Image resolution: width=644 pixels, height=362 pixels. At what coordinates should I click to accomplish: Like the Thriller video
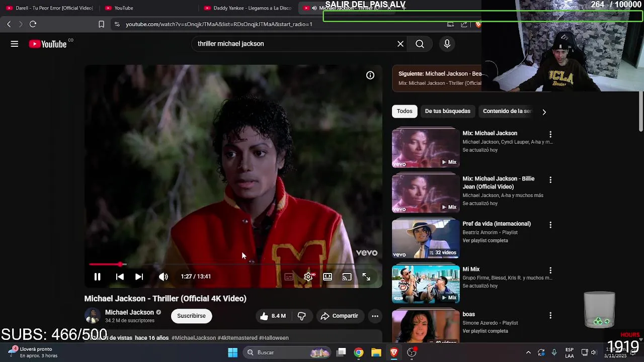coord(273,316)
